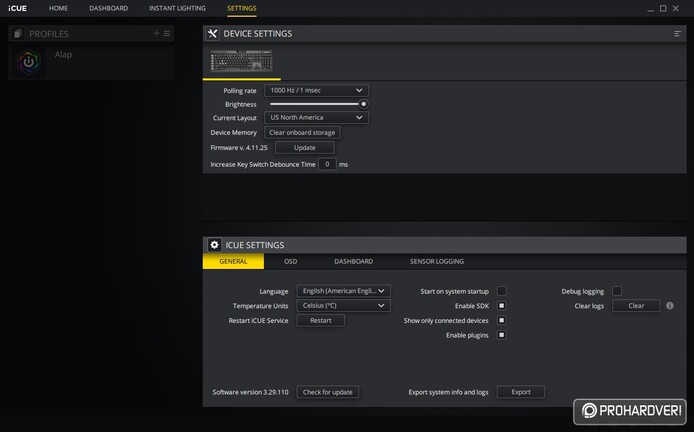The image size is (694, 432).
Task: Click the Restart iCUE service button
Action: click(320, 320)
